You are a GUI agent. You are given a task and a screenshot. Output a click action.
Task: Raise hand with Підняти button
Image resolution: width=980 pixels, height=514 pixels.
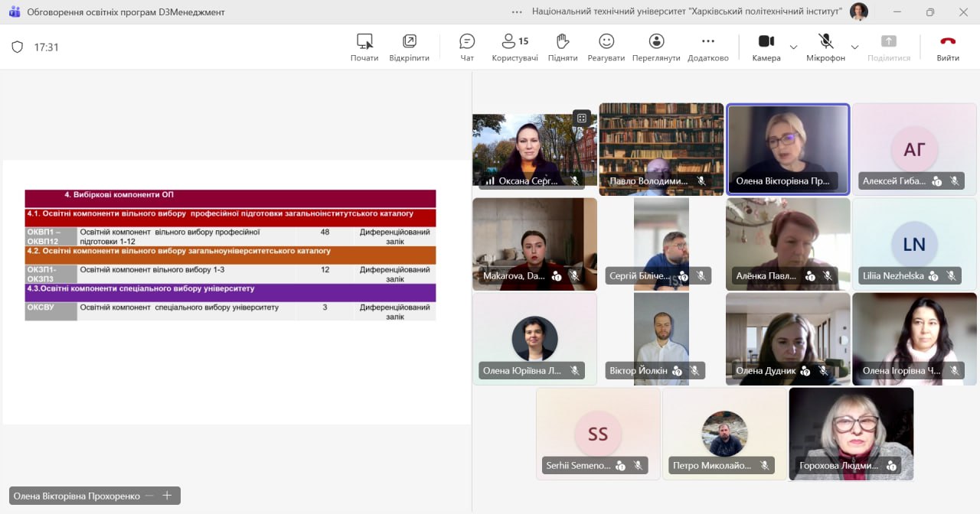click(563, 47)
